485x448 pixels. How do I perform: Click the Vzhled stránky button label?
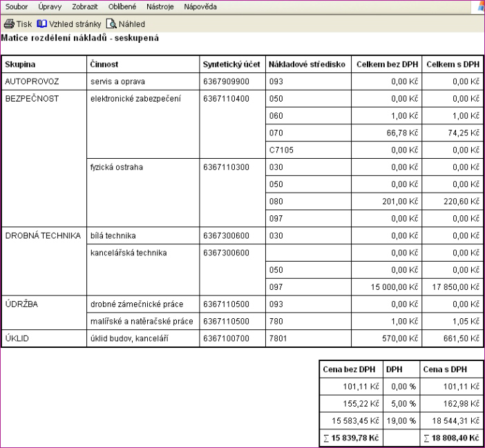[75, 24]
